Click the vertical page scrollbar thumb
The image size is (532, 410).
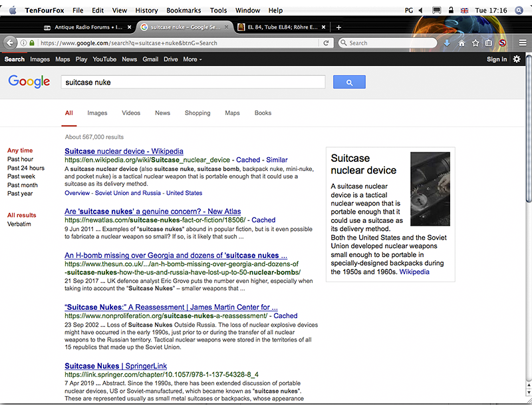click(528, 129)
